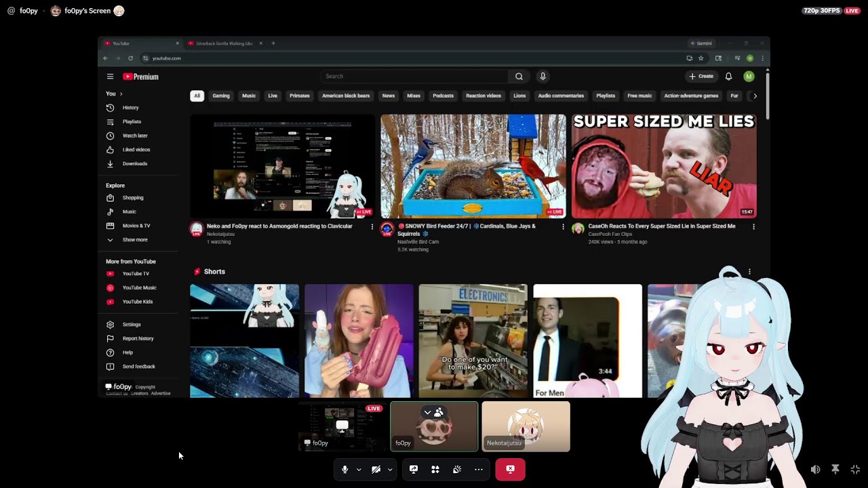This screenshot has width=868, height=488.
Task: Open the YouTube hamburger guide menu
Action: (x=110, y=77)
